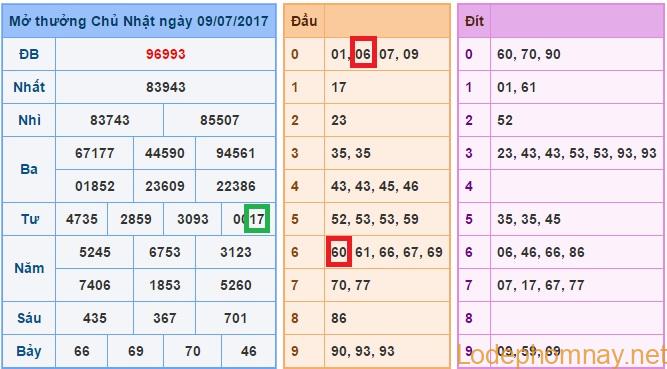Click the red-boxed 06 in Đầu 0

[363, 52]
